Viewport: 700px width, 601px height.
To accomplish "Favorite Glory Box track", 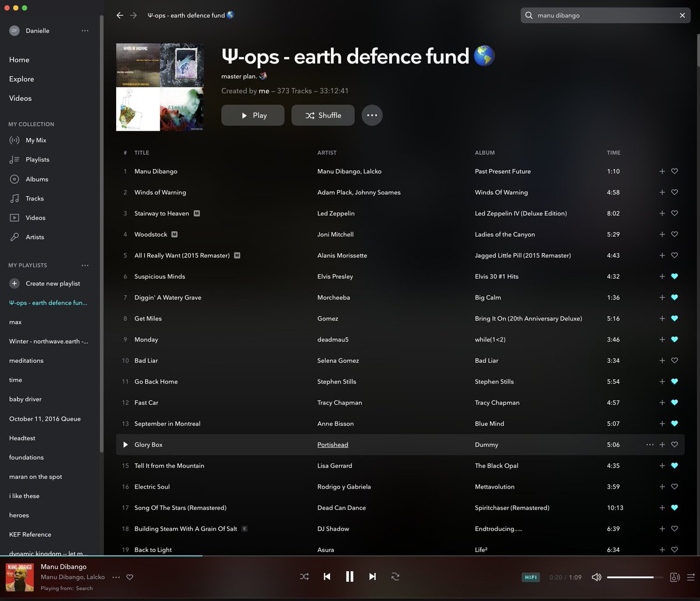I will coord(674,444).
